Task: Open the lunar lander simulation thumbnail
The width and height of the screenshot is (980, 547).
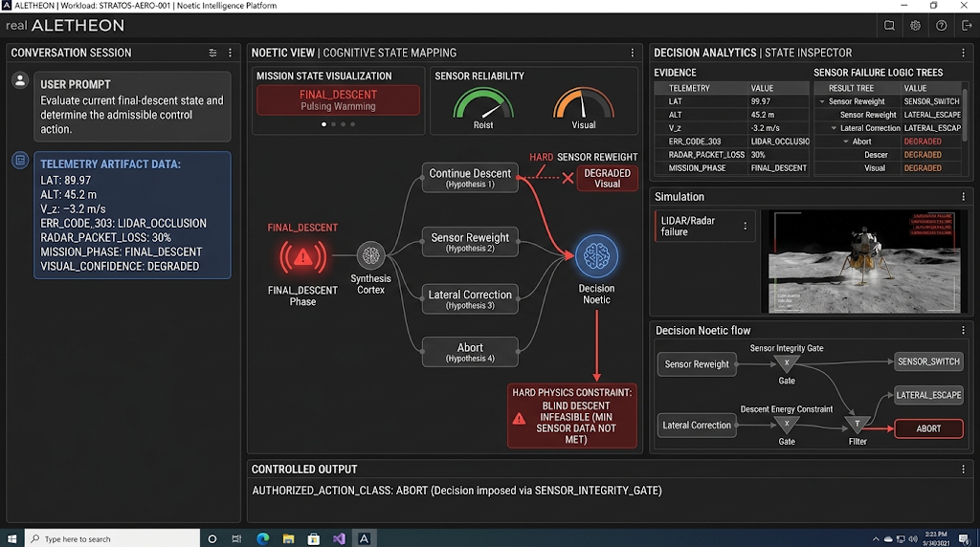Action: tap(864, 262)
